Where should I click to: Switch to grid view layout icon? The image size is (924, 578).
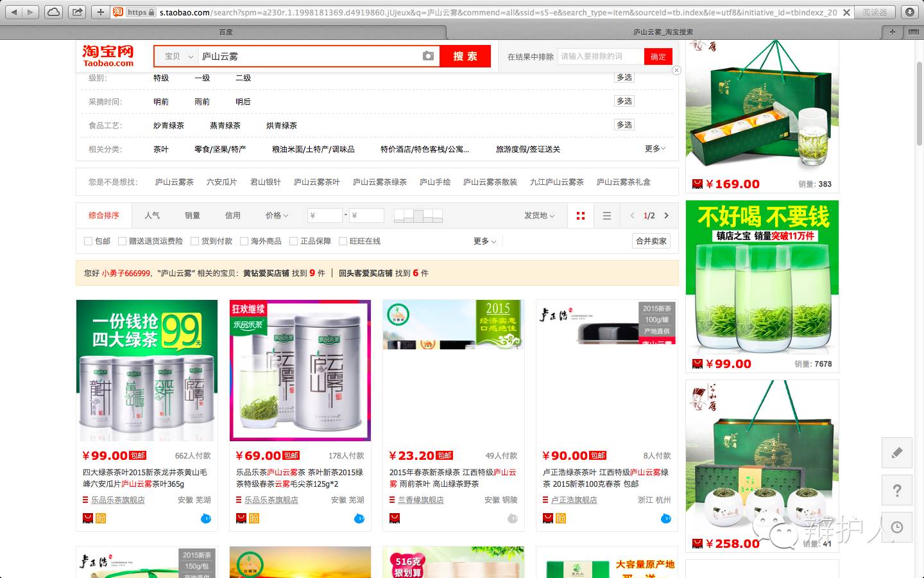[x=581, y=216]
